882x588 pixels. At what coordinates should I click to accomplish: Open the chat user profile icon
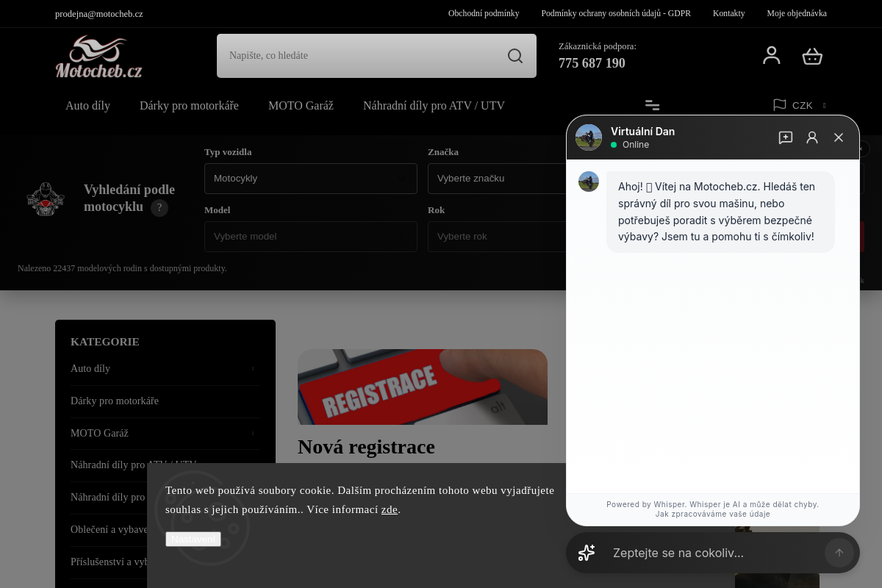(x=812, y=137)
